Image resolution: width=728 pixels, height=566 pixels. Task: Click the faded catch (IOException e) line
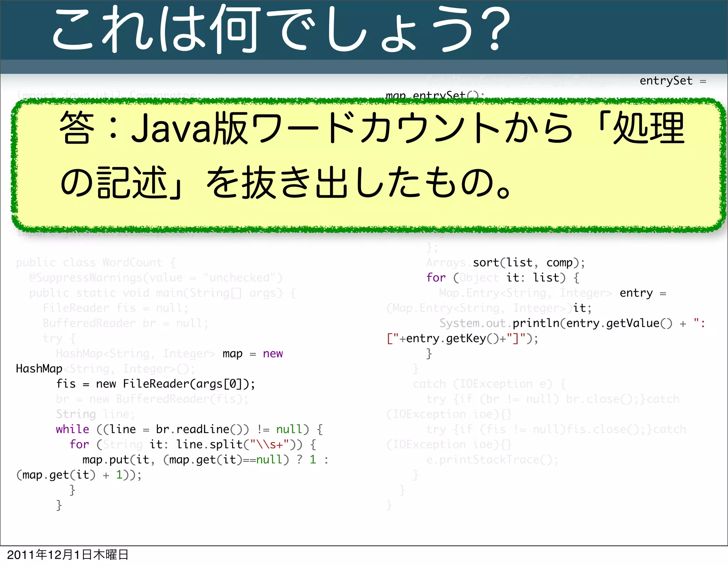point(489,384)
